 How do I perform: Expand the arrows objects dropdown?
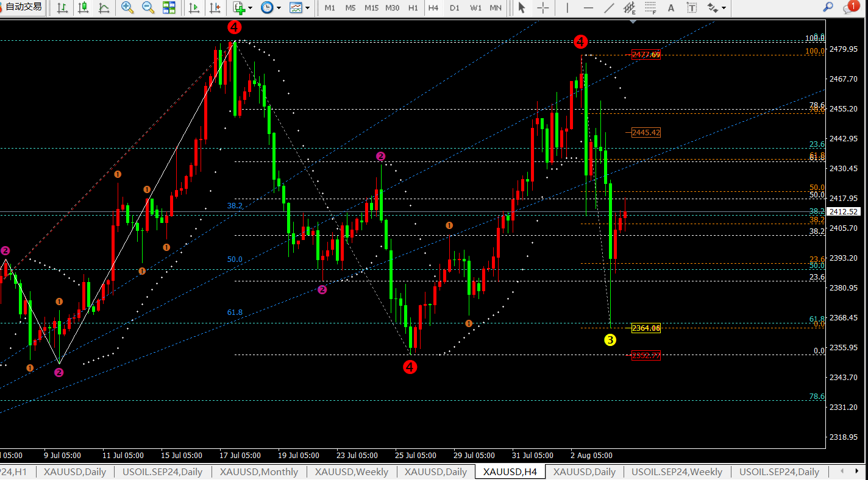(x=724, y=8)
